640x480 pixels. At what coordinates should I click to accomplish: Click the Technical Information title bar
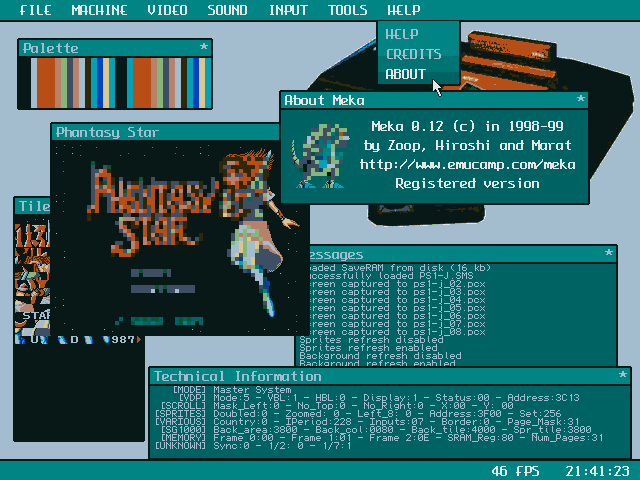click(x=390, y=376)
